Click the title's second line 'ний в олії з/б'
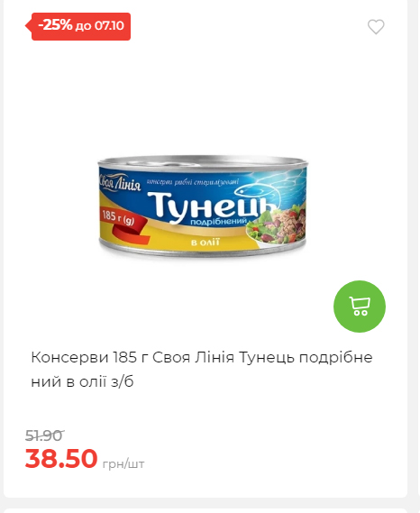The height and width of the screenshot is (513, 420). (x=82, y=381)
